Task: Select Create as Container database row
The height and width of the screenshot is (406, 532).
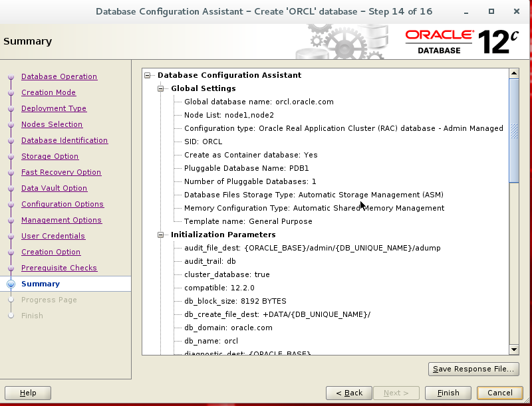Action: pos(251,155)
